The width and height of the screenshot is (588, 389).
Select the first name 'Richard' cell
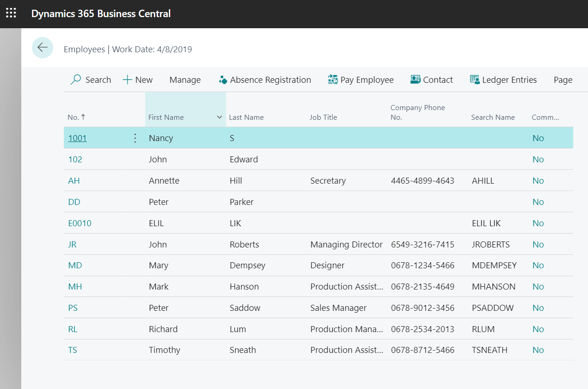(163, 329)
